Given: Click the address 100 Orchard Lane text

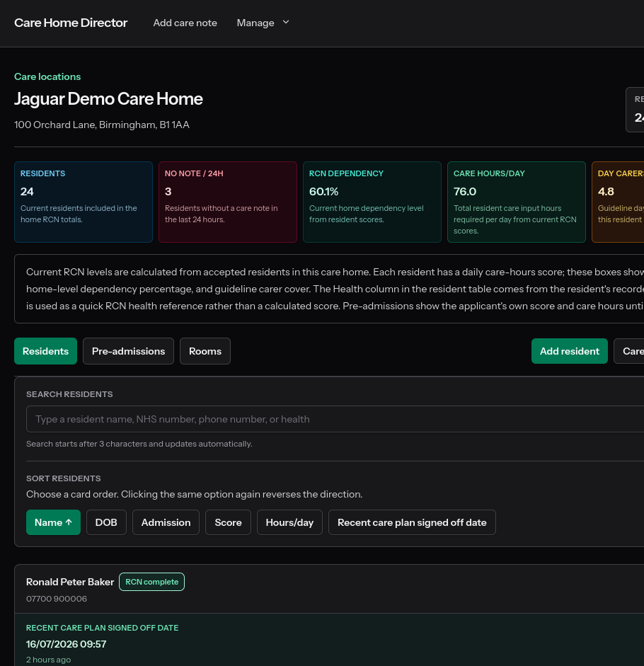Looking at the screenshot, I should (x=101, y=125).
